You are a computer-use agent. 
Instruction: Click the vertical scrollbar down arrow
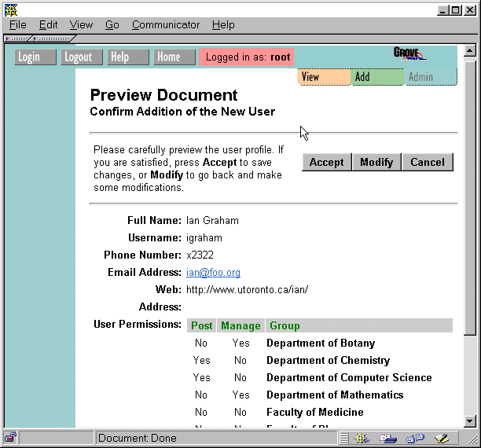pyautogui.click(x=470, y=420)
